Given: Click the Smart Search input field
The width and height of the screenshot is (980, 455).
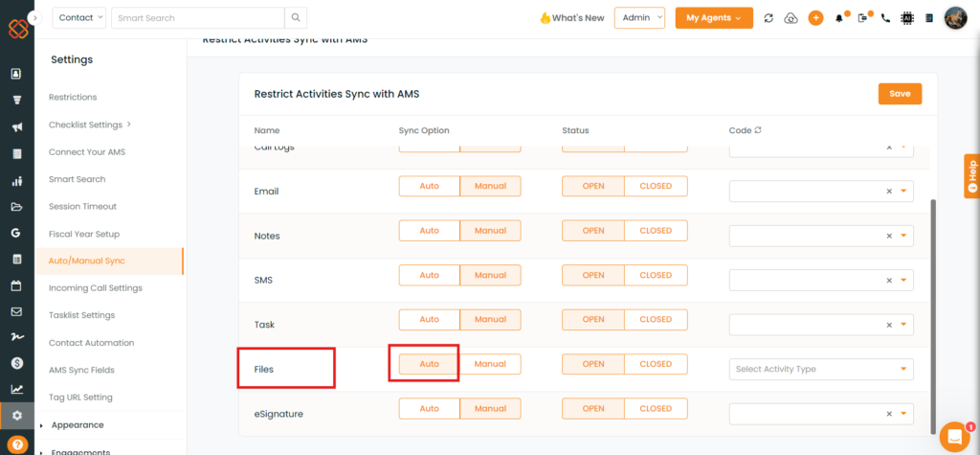Looking at the screenshot, I should (x=197, y=17).
